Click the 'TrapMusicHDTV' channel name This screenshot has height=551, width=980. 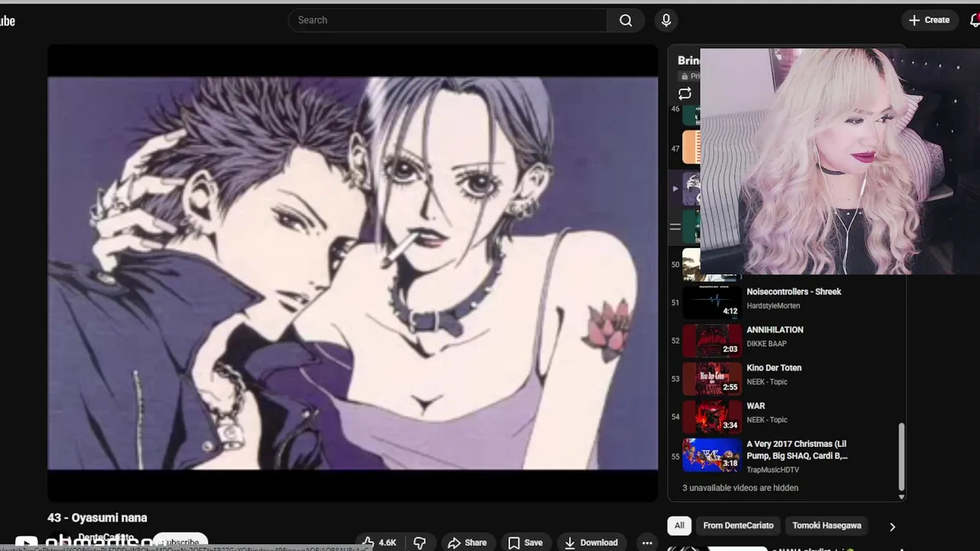pos(773,470)
